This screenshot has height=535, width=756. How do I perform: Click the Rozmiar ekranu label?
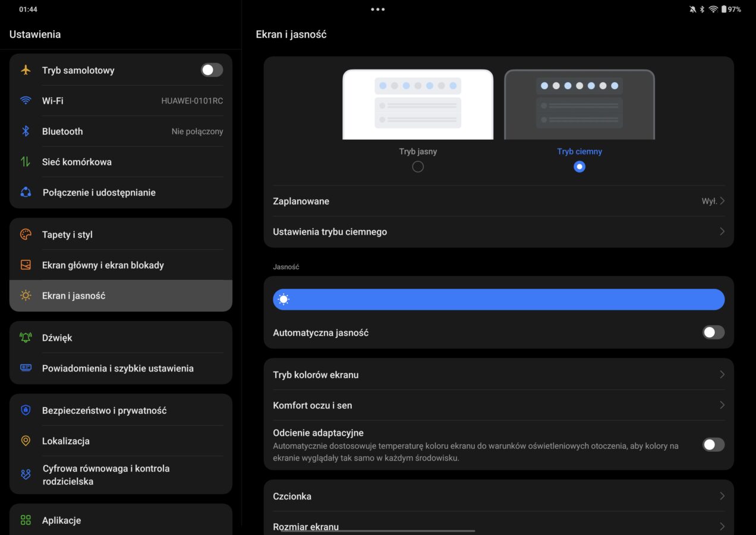[305, 527]
